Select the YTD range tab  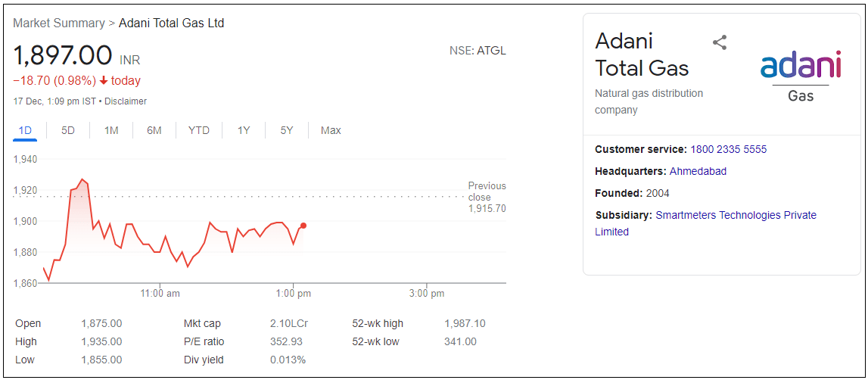199,130
